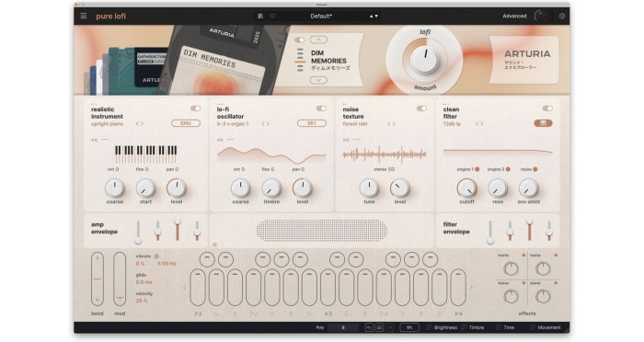Toggle noise filter routing dot

tap(535, 169)
